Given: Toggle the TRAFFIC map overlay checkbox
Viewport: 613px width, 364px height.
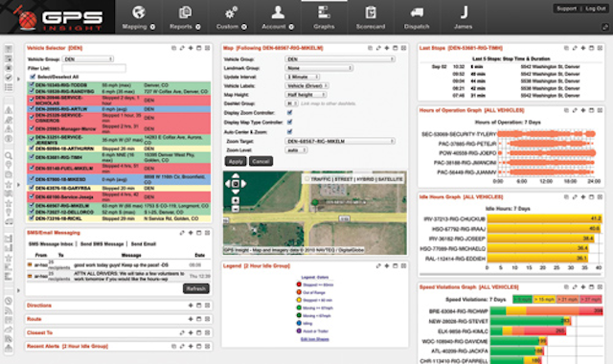Looking at the screenshot, I should coord(307,179).
